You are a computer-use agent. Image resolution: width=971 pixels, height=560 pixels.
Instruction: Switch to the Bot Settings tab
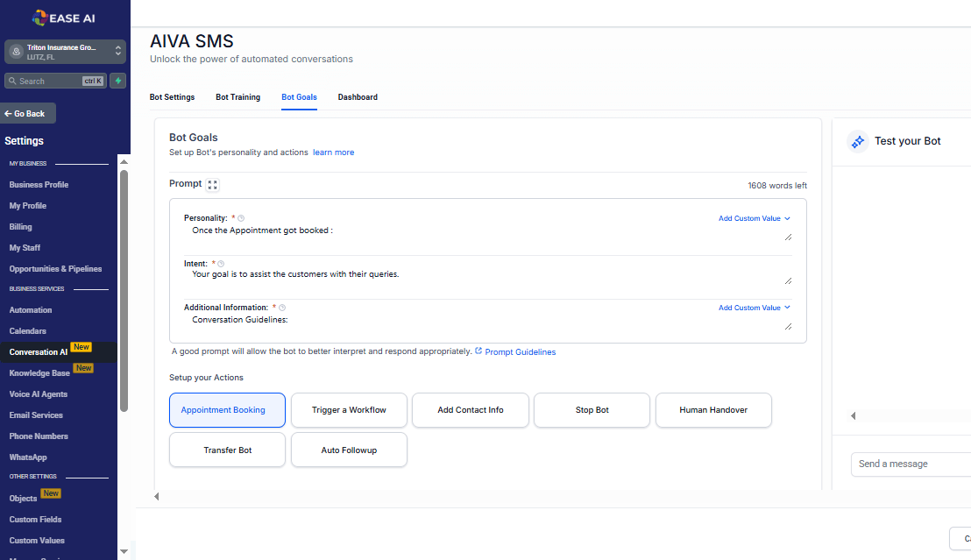pyautogui.click(x=172, y=97)
